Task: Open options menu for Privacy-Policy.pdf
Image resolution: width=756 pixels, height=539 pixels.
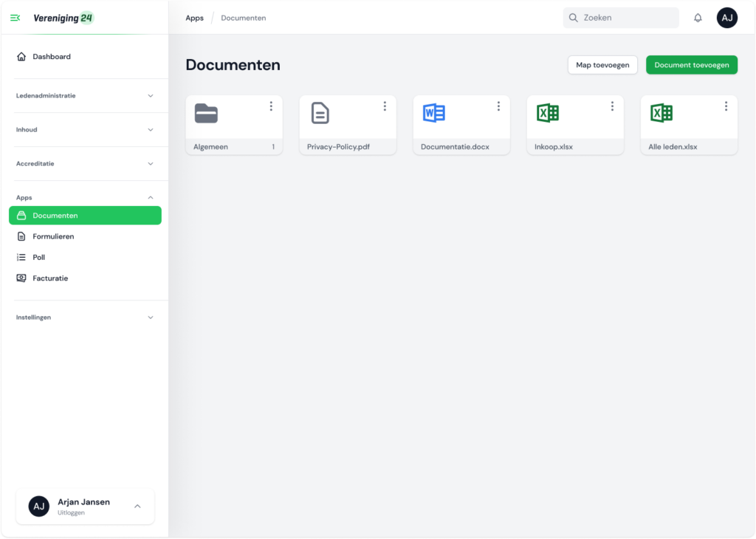Action: tap(385, 106)
